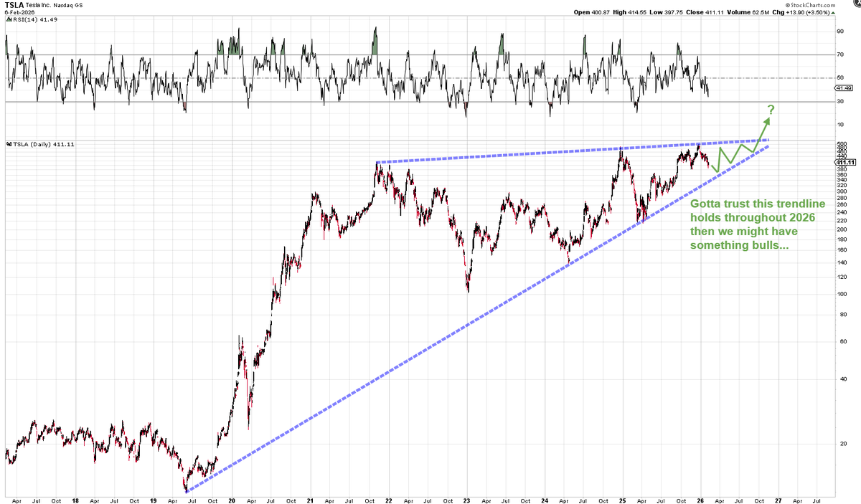Click the 'Open 400.87' quote value
The width and height of the screenshot is (861, 504).
click(592, 14)
